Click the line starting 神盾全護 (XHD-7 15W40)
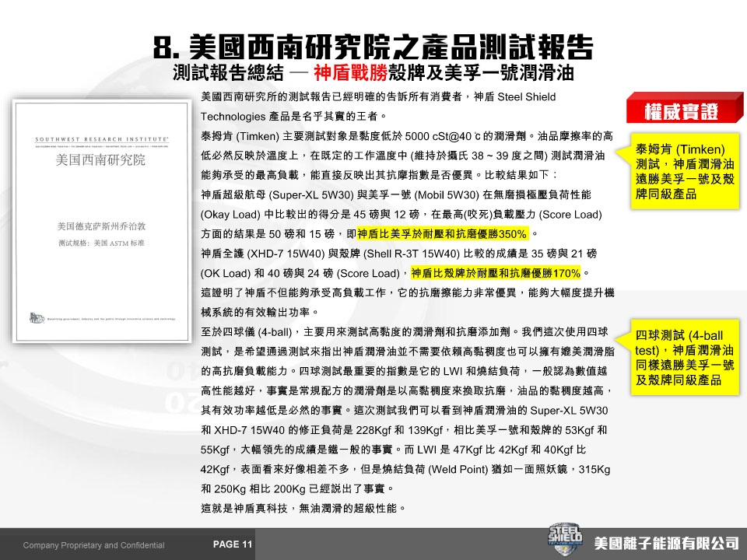The image size is (747, 560). click(398, 254)
